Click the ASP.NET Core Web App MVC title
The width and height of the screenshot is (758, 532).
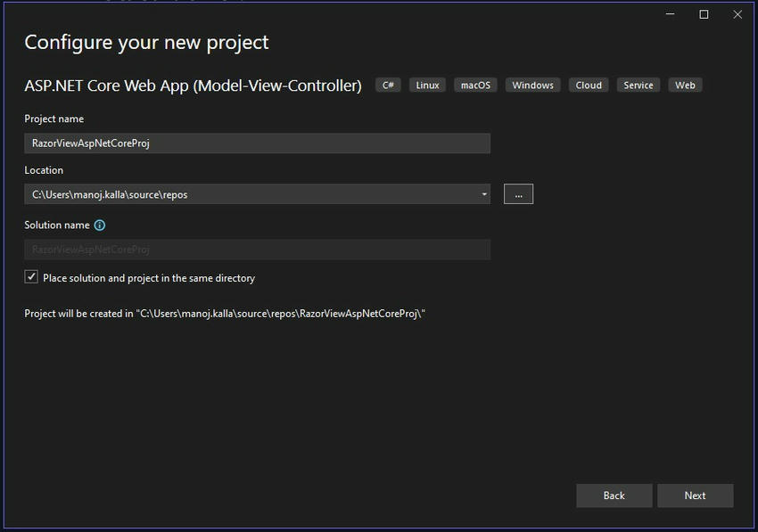point(193,86)
